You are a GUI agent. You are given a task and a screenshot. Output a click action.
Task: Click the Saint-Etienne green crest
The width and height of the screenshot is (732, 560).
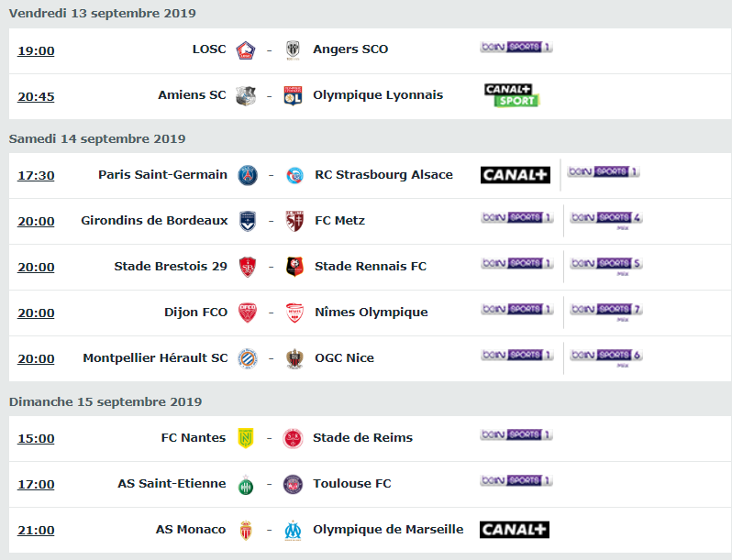click(246, 485)
